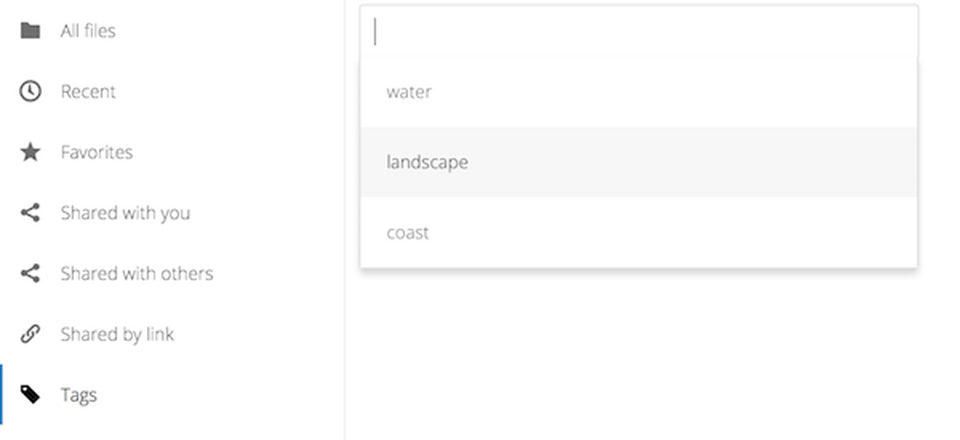Click the star icon for Favorites

coord(30,152)
